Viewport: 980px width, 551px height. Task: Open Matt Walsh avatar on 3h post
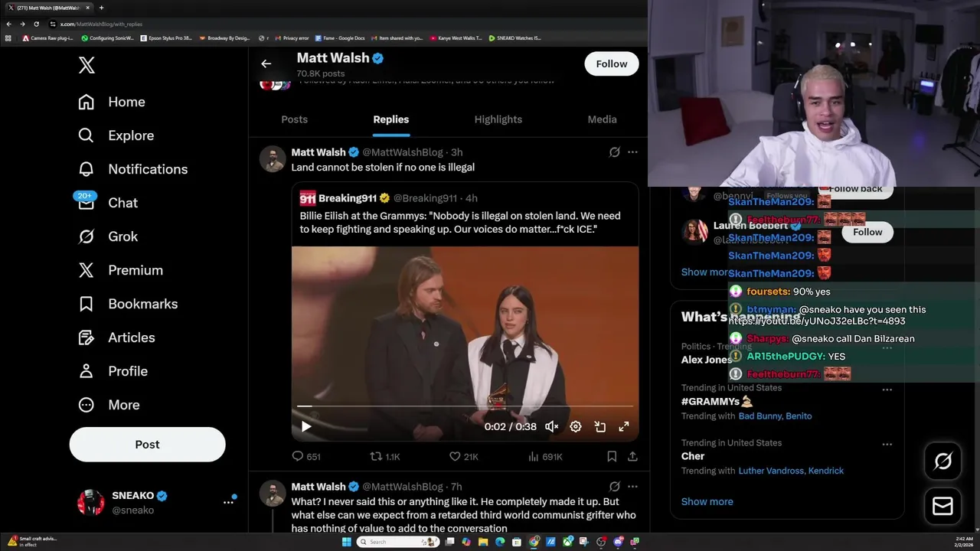pos(273,159)
